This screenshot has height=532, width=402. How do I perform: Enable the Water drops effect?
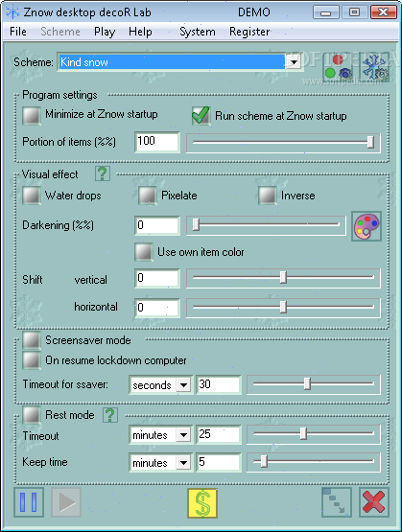(x=32, y=196)
